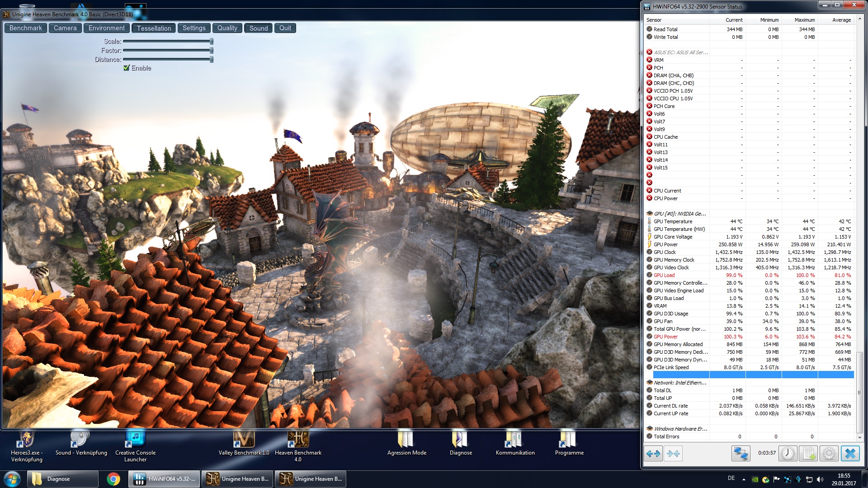Click the blue X close-sensors button

pyautogui.click(x=850, y=453)
